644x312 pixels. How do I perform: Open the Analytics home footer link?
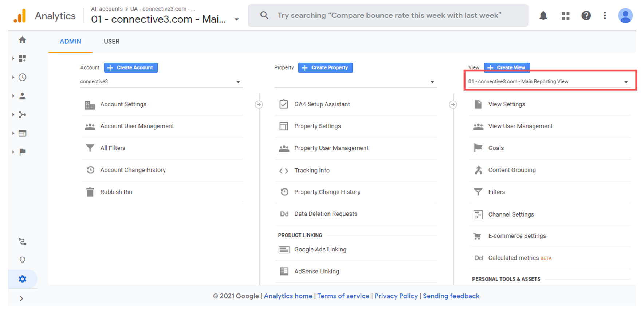pyautogui.click(x=288, y=296)
